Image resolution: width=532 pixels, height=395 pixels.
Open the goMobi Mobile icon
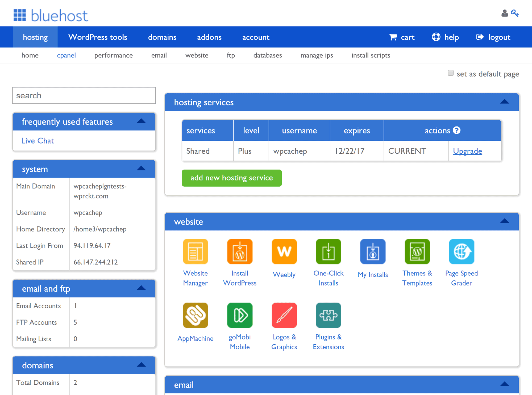[x=240, y=315]
